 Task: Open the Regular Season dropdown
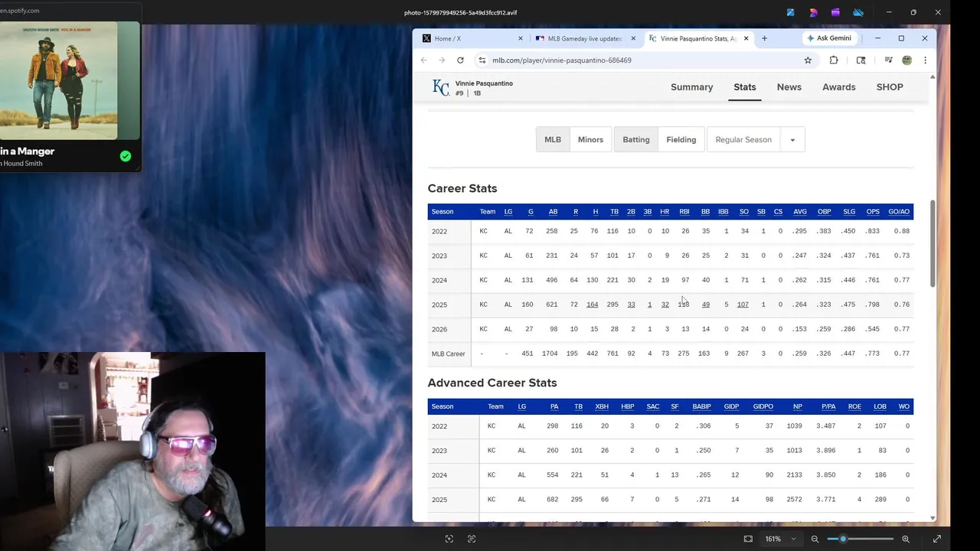[756, 139]
